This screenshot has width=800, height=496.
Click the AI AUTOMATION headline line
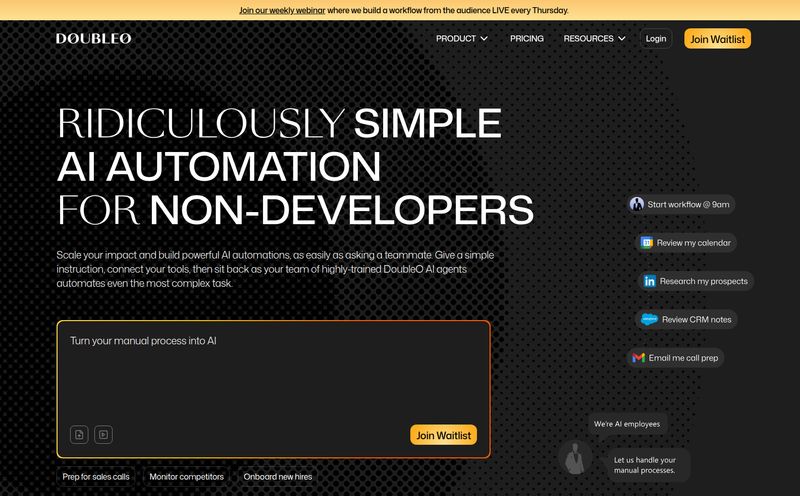point(219,166)
